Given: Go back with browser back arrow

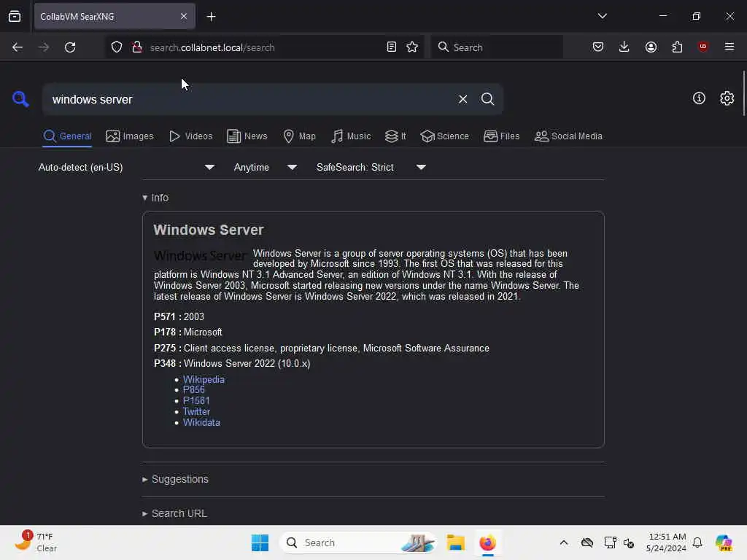Looking at the screenshot, I should pyautogui.click(x=18, y=47).
